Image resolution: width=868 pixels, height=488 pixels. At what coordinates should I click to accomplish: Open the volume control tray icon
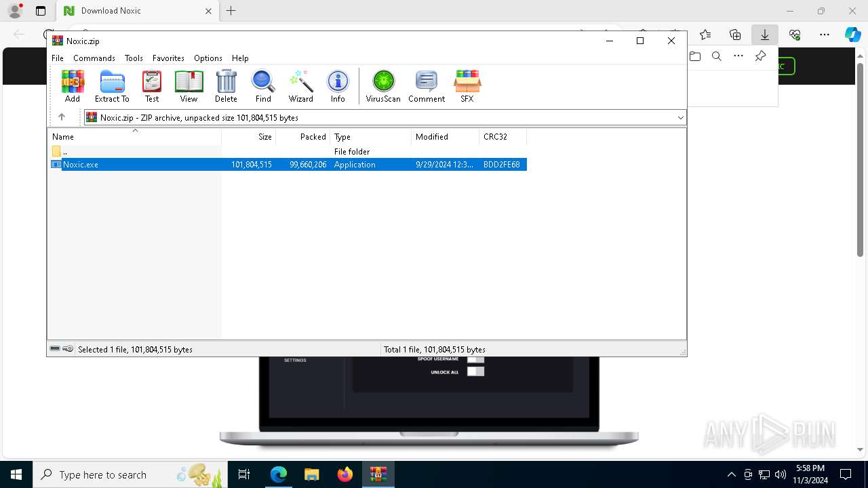(781, 474)
